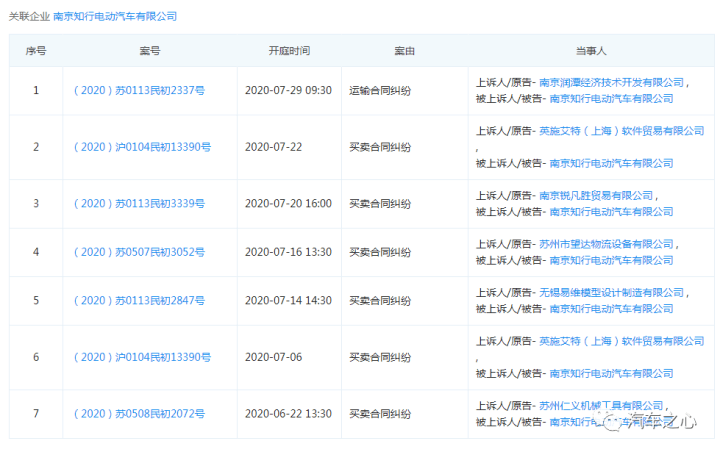Screen dimensions: 720x452
Task: Click 买卖合同纠纷 in the 苏0113民初2847号 row
Action: [380, 300]
